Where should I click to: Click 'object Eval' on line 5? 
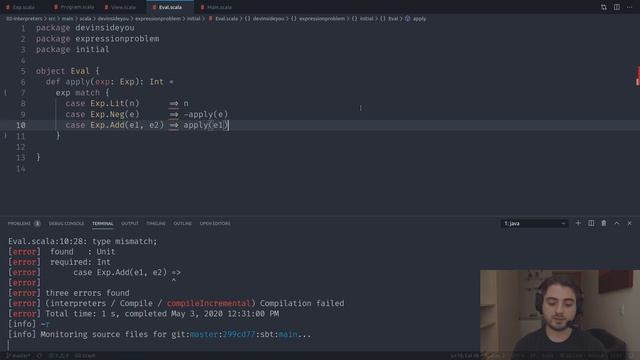click(62, 71)
